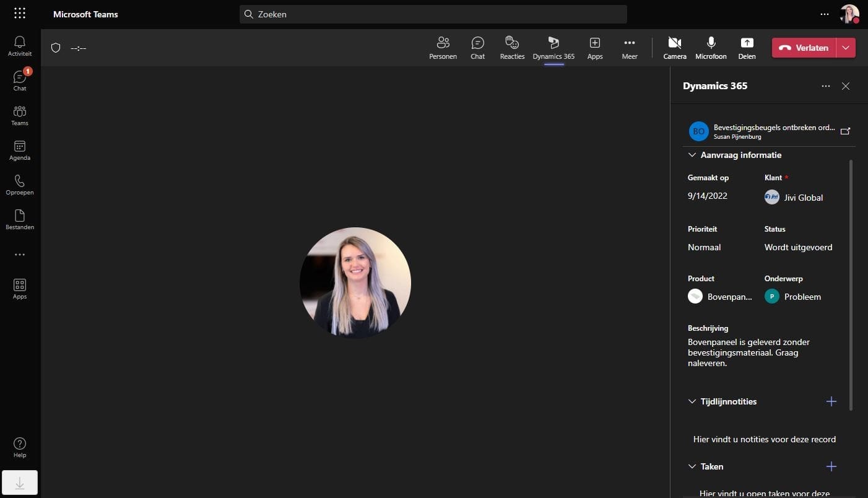The height and width of the screenshot is (498, 868).
Task: Click the Verlaten leave button
Action: click(804, 48)
